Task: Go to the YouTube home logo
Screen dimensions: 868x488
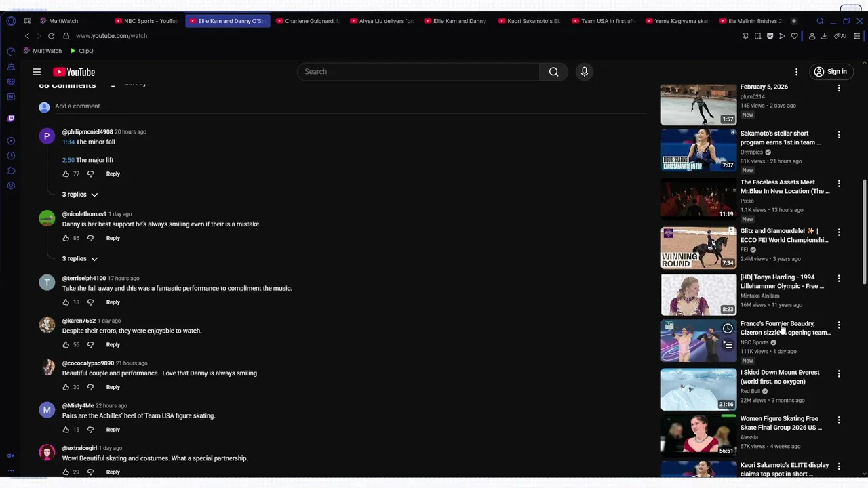Action: 74,72
